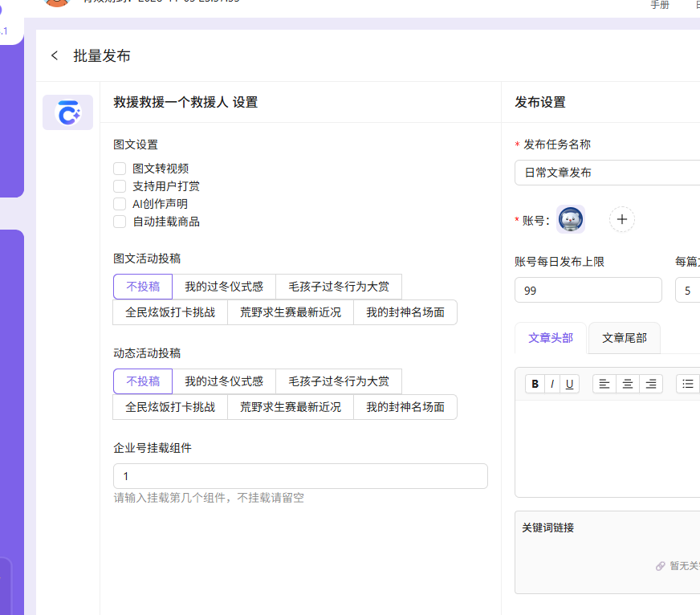700x615 pixels.
Task: Choose 全民炫饭打卡挑战 activity option
Action: click(169, 312)
